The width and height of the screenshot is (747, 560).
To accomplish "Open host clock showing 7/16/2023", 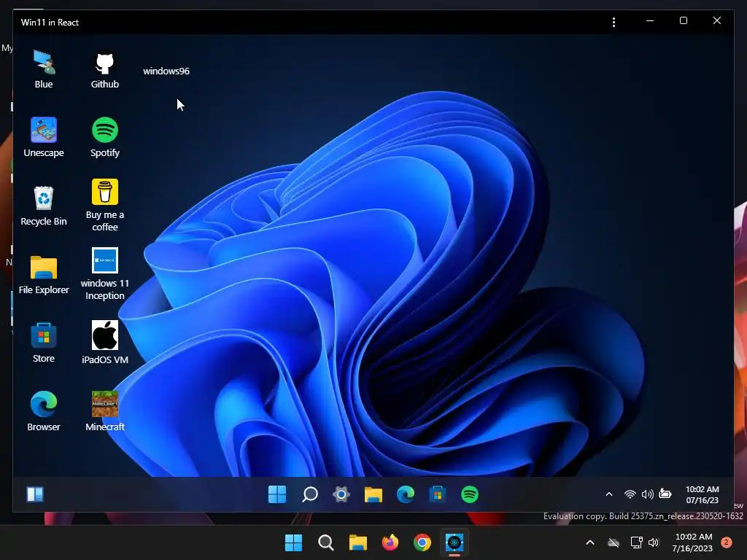I will click(693, 542).
